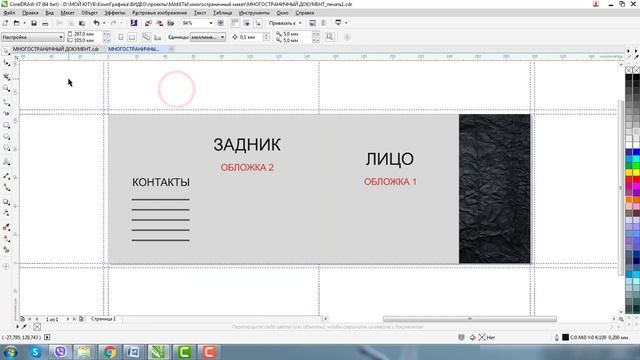Open Viber from taskbar
This screenshot has width=640, height=360.
(60, 351)
